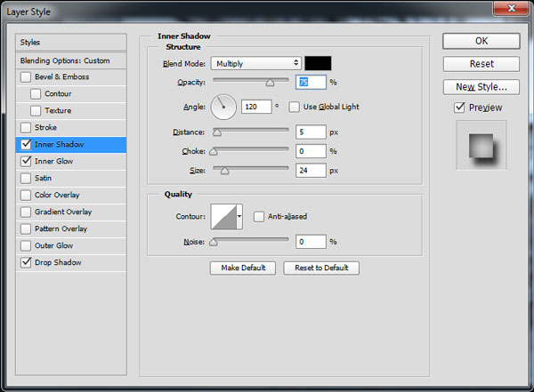Enable the Pattern Overlay checkbox

tap(26, 228)
